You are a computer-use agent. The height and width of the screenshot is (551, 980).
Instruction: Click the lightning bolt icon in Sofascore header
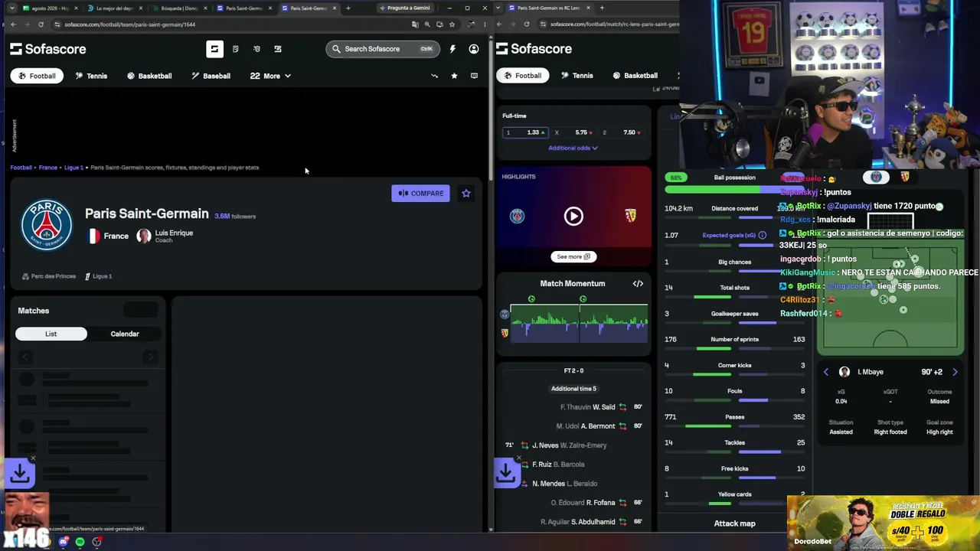tap(452, 49)
